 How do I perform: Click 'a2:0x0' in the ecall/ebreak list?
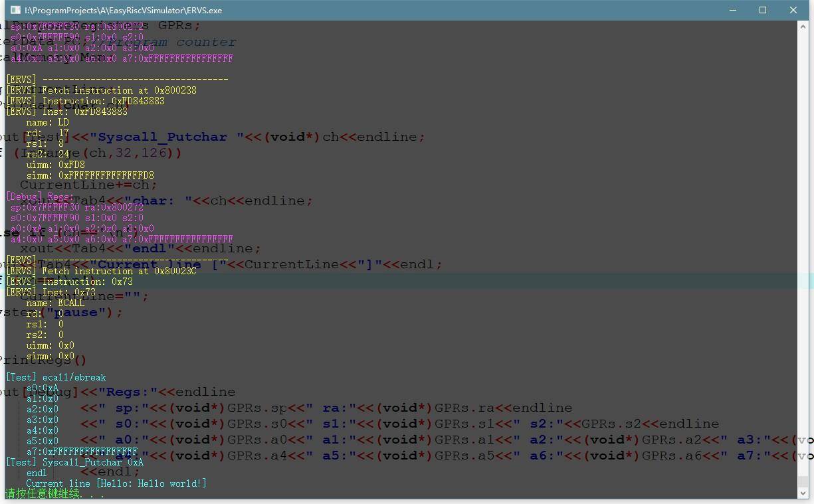(42, 409)
